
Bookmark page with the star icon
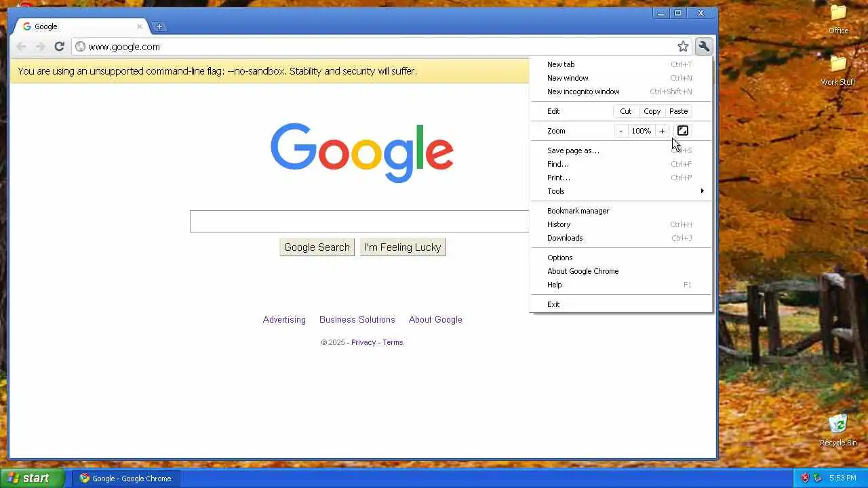pyautogui.click(x=683, y=46)
